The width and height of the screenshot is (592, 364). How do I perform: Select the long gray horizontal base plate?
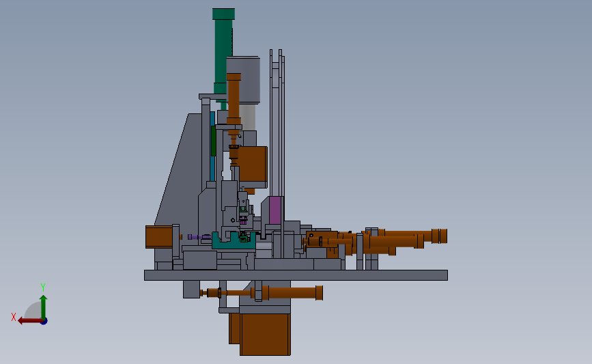(296, 275)
